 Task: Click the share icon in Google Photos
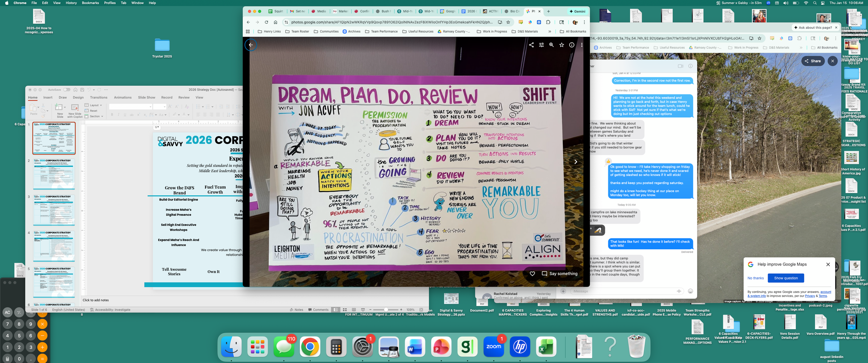[531, 45]
